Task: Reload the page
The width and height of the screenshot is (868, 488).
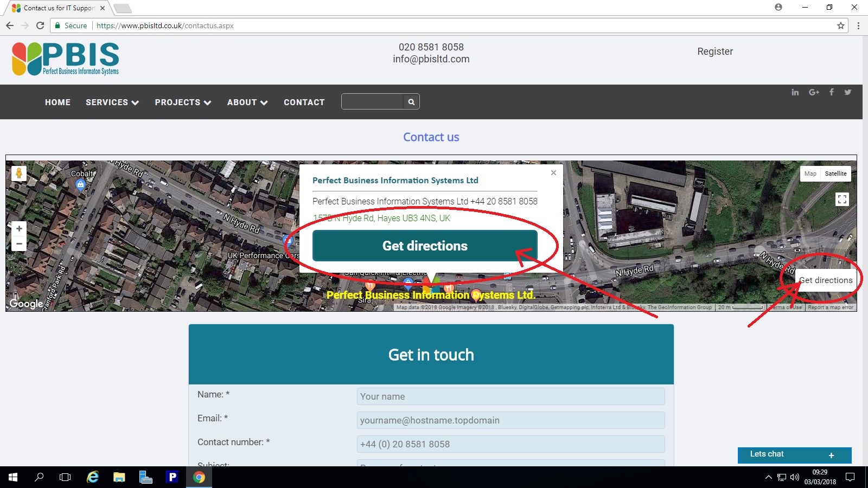Action: point(40,25)
